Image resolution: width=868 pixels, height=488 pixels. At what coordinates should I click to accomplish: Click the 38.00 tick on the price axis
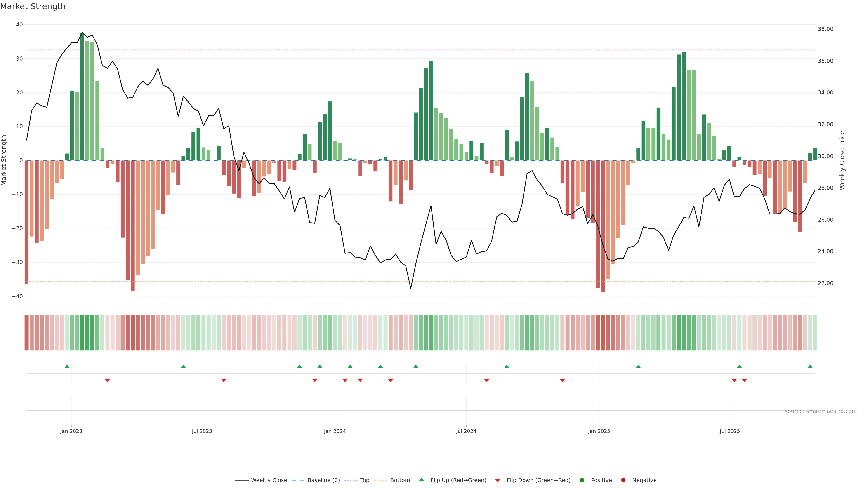825,29
